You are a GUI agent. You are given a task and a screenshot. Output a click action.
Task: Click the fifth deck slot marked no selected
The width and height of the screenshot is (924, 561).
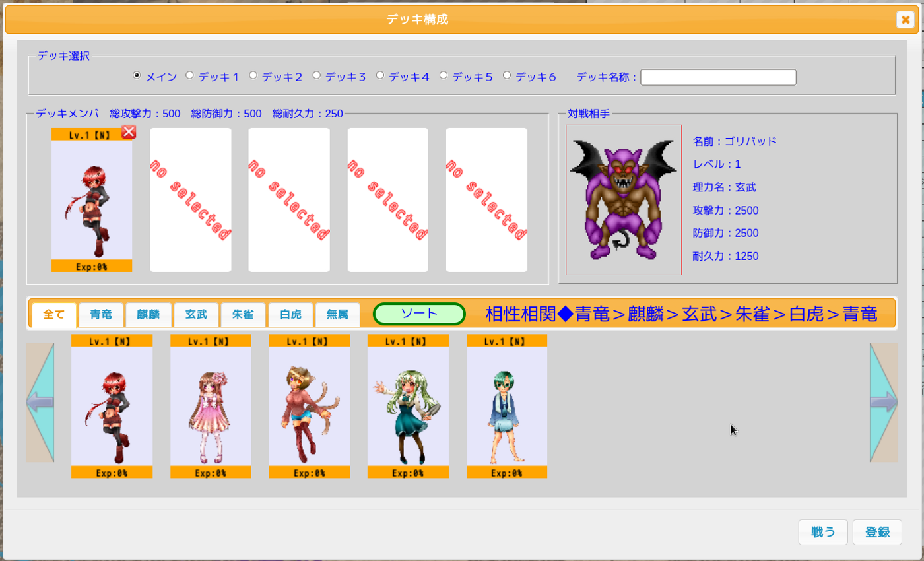tap(486, 200)
